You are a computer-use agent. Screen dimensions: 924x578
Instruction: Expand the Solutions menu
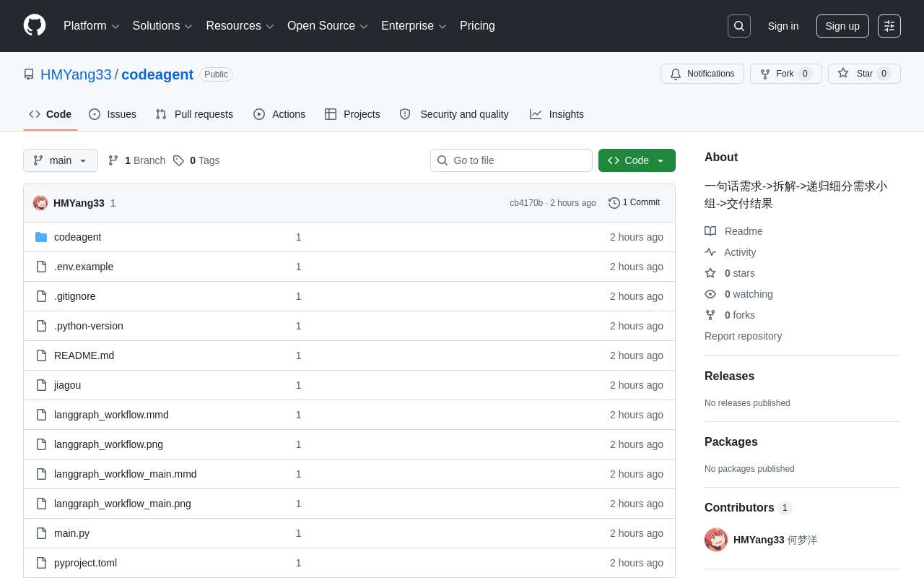[x=162, y=26]
